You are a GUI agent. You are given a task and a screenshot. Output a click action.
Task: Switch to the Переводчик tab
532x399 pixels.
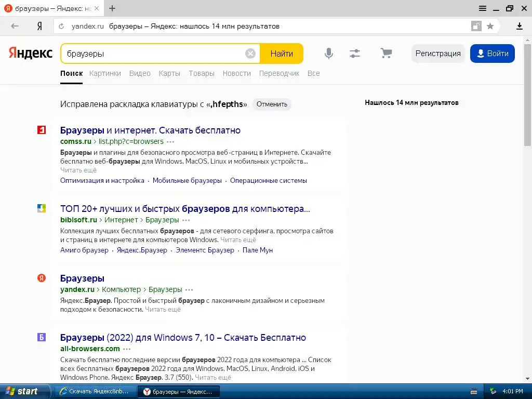[279, 73]
